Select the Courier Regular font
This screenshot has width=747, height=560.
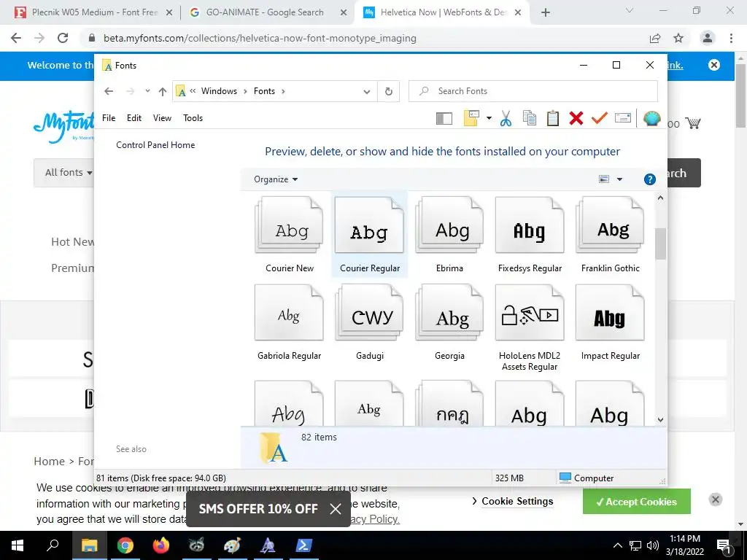tap(369, 235)
